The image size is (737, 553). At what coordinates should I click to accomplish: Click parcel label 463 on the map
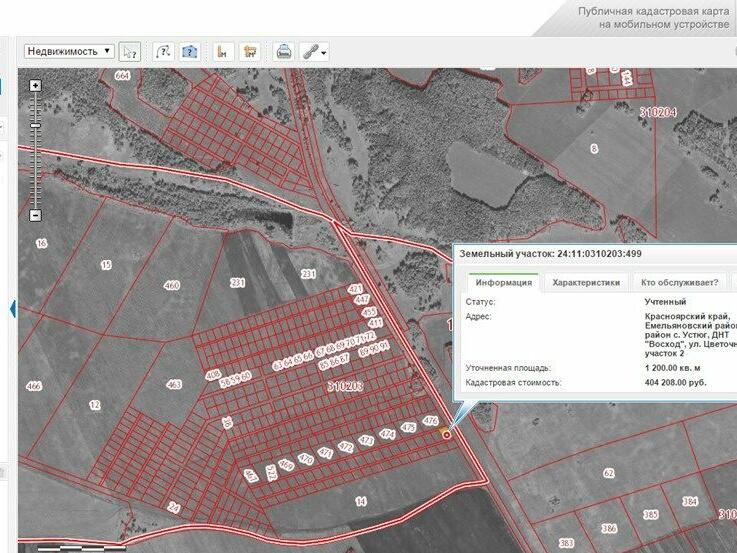click(x=174, y=384)
